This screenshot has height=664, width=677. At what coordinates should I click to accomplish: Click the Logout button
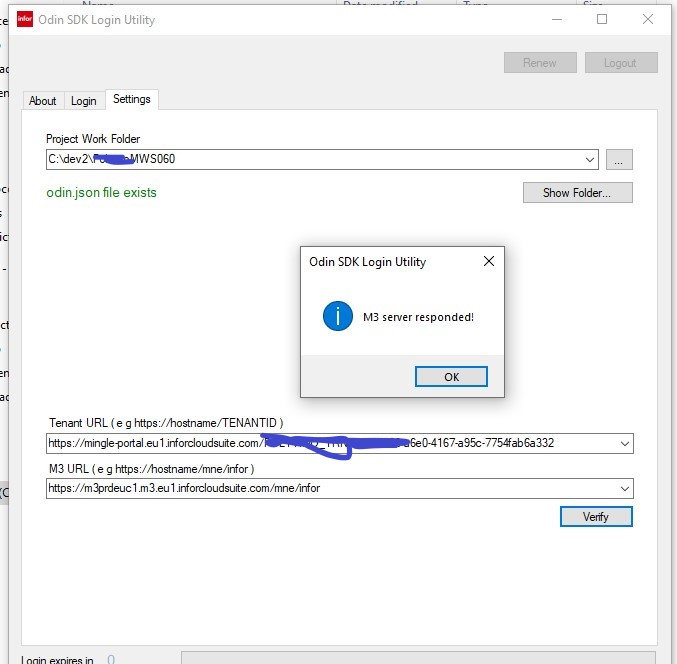pyautogui.click(x=621, y=63)
